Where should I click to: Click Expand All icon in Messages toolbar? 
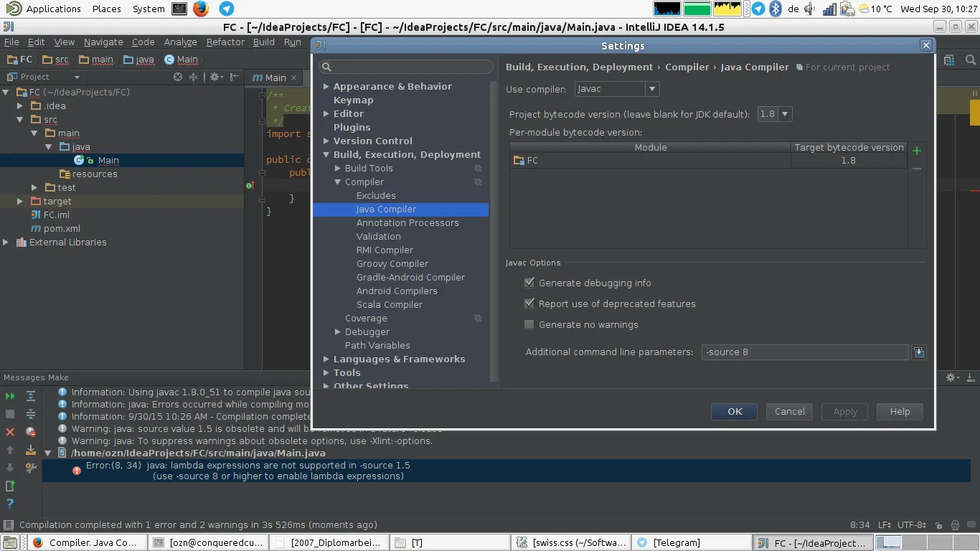(x=31, y=396)
